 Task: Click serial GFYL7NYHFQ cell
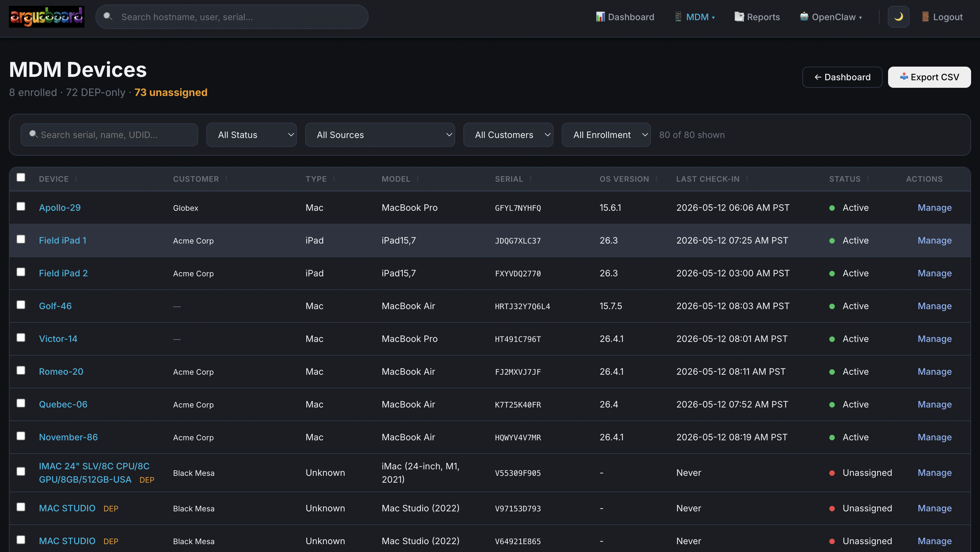pyautogui.click(x=518, y=208)
